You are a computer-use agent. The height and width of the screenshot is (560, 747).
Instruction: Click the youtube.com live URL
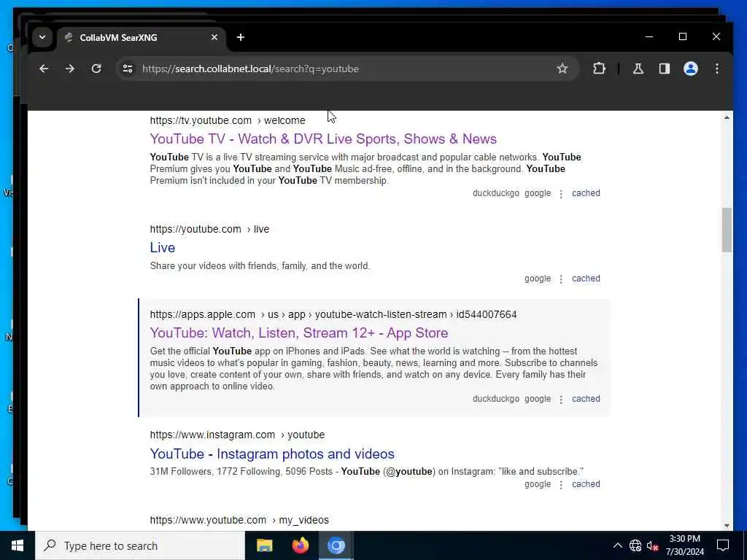click(x=209, y=229)
